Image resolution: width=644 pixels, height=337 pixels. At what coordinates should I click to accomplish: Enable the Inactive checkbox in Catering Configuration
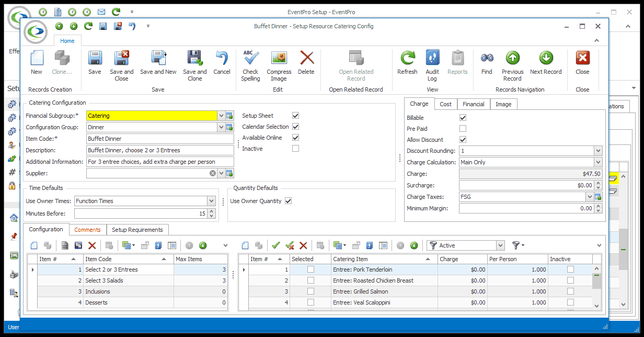tap(296, 149)
